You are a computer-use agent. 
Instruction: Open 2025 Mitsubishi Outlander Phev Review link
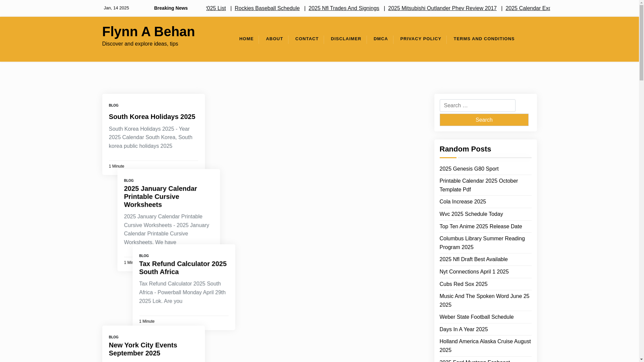pos(442,8)
